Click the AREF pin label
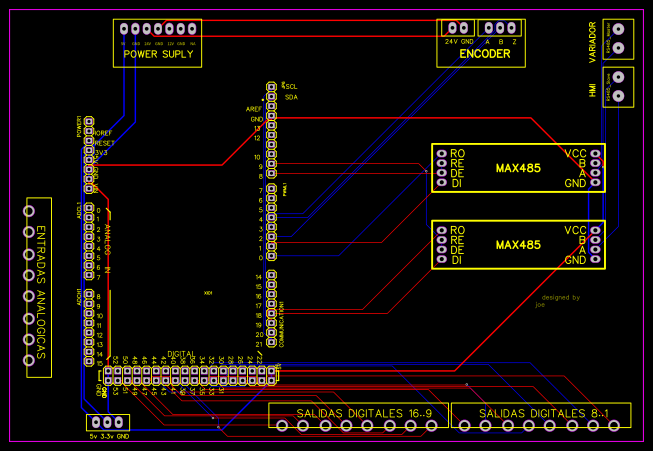This screenshot has height=451, width=653. point(254,109)
